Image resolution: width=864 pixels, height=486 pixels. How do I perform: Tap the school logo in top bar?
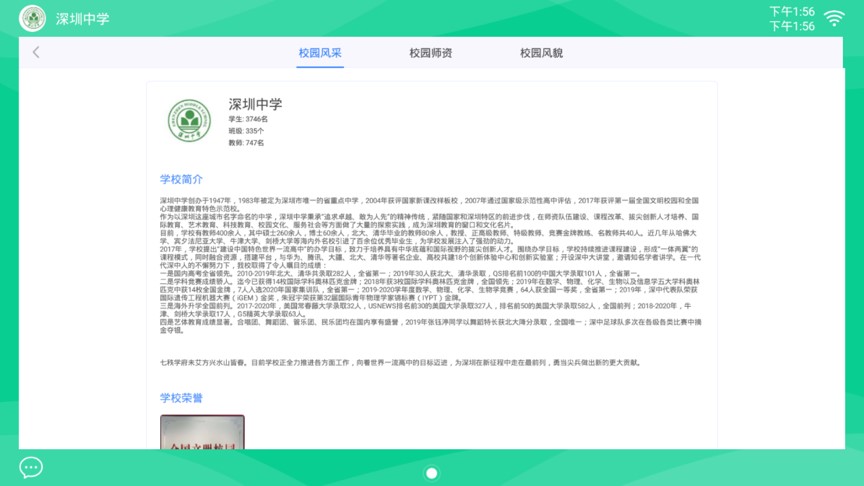click(x=33, y=18)
